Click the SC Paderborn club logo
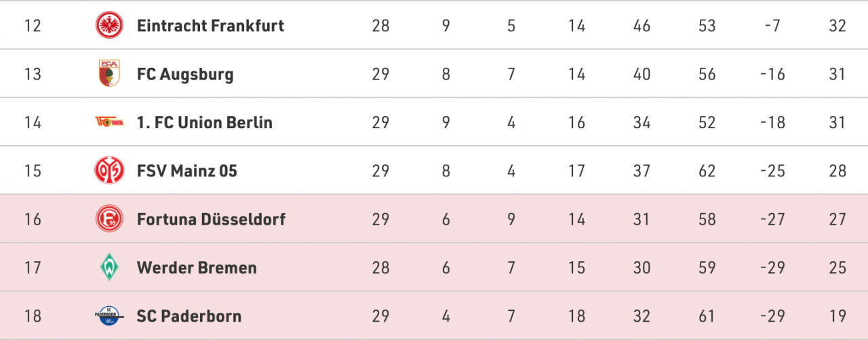868x340 pixels. click(108, 316)
